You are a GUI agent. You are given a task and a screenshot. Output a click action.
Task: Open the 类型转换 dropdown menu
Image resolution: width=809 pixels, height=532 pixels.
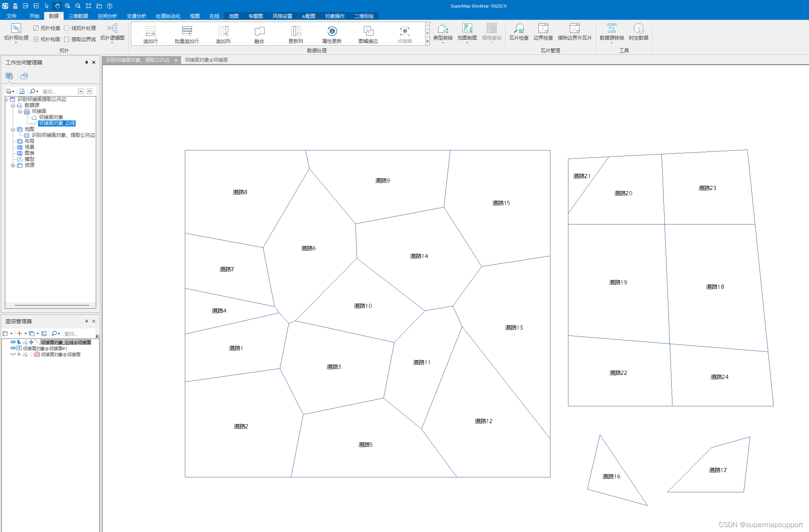(x=443, y=42)
